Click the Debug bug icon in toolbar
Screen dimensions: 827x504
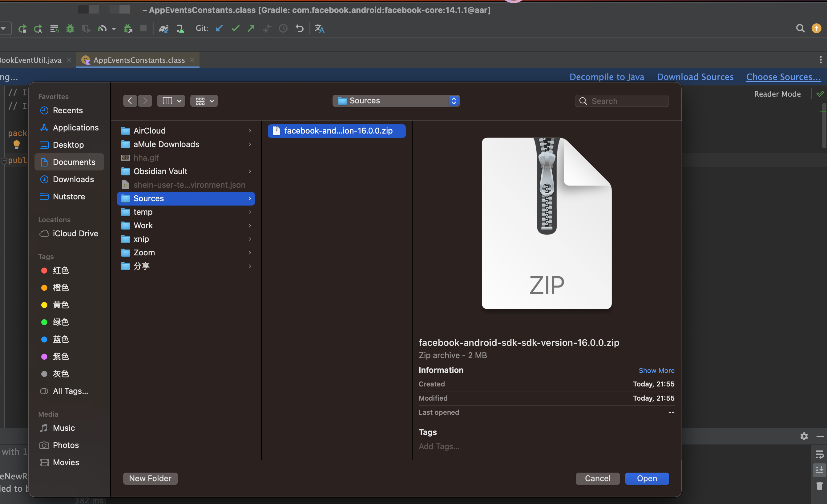pyautogui.click(x=70, y=29)
